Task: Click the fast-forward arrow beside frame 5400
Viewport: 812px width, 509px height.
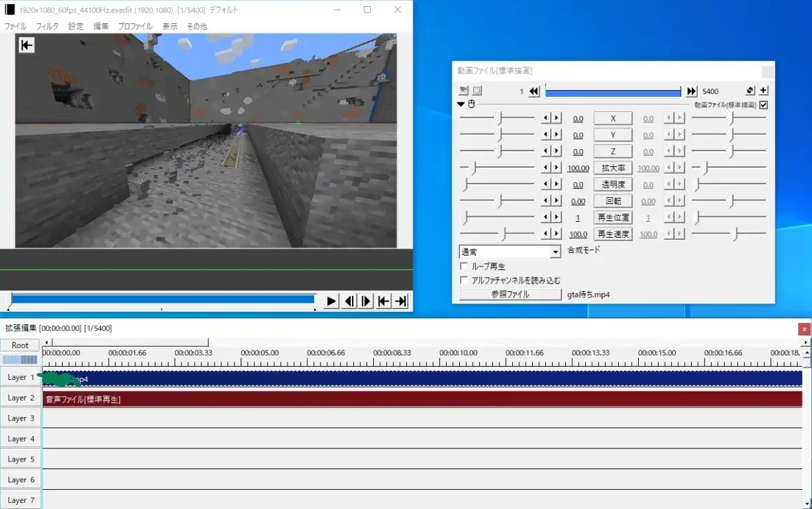Action: click(691, 91)
